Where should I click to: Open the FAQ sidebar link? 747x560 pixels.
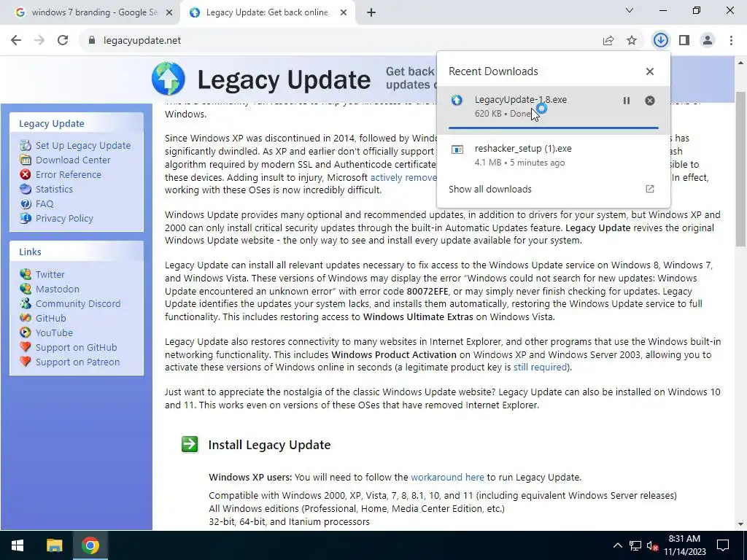click(44, 204)
